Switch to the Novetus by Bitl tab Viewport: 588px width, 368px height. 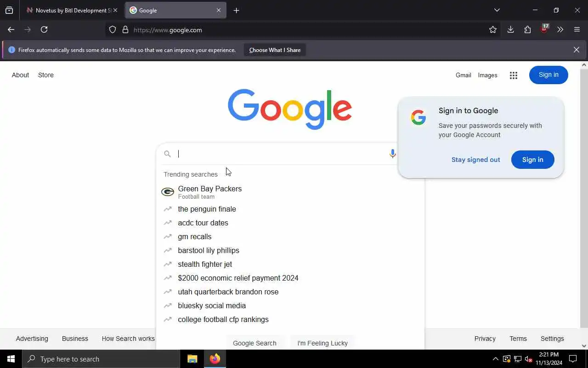pos(69,10)
